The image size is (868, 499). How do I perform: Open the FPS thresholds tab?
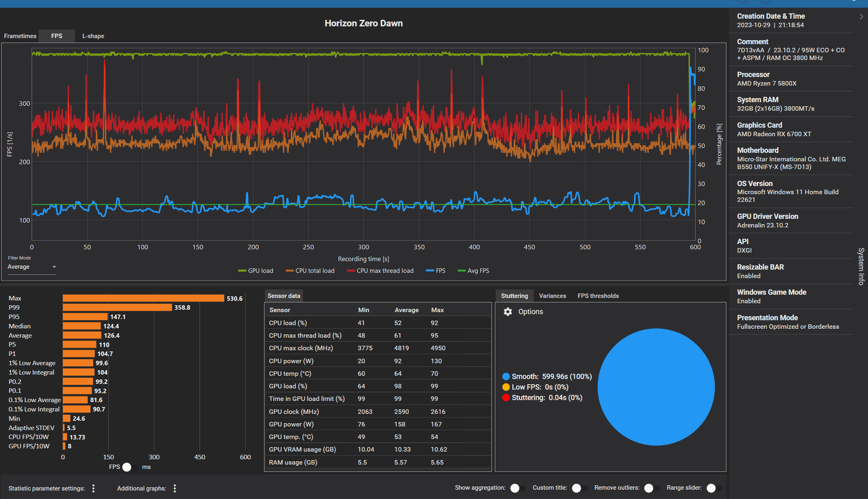coord(598,296)
